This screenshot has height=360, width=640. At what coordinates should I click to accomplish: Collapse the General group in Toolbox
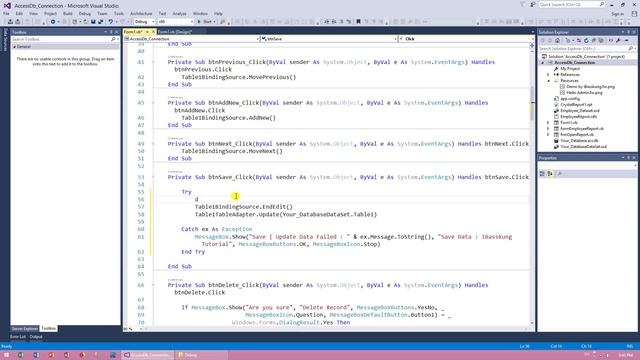[14, 47]
